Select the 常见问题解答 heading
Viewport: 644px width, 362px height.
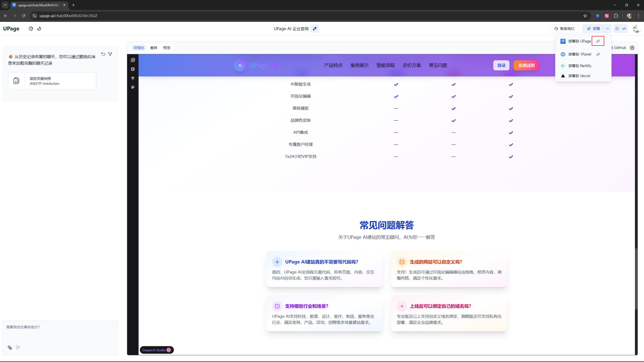(x=387, y=225)
